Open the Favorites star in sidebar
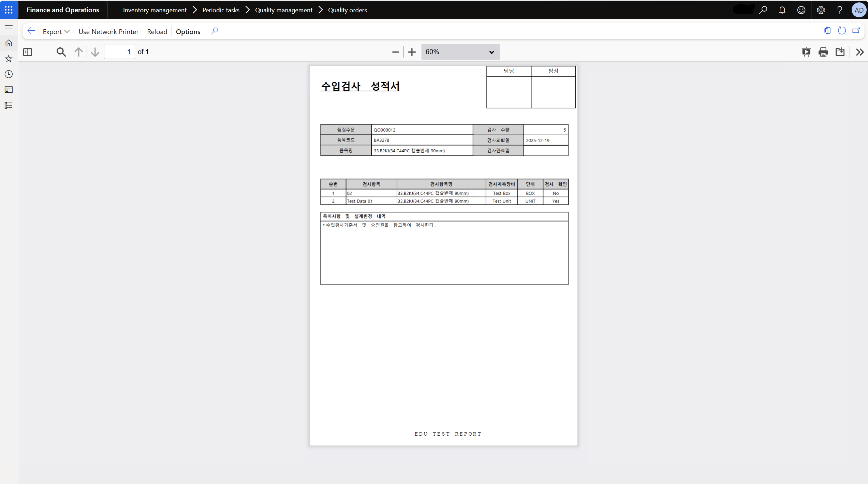Viewport: 868px width, 484px height. pyautogui.click(x=9, y=59)
